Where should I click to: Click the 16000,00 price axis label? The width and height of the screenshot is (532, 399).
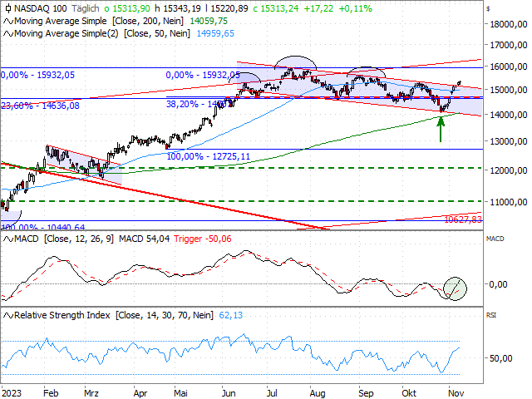tap(509, 66)
